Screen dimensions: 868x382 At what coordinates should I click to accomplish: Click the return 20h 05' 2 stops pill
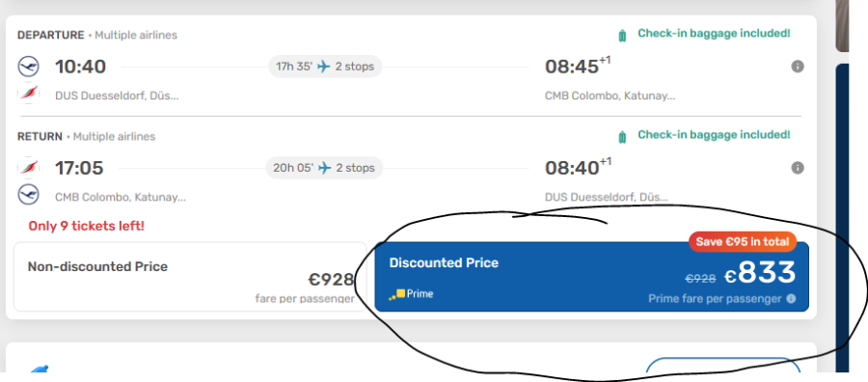324,168
